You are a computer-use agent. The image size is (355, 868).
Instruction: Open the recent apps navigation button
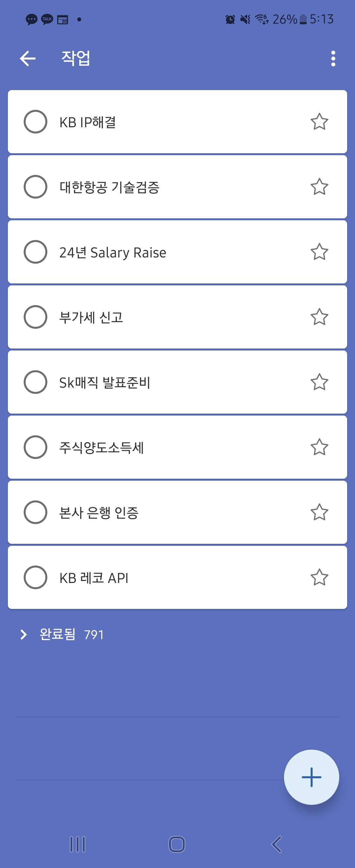78,844
